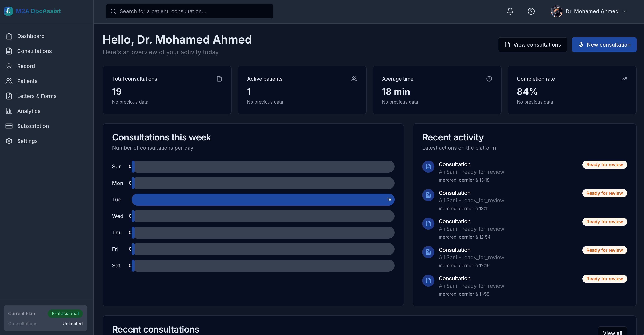644x335 pixels.
Task: Click the consultation icon for the 11:58 activity
Action: 428,280
